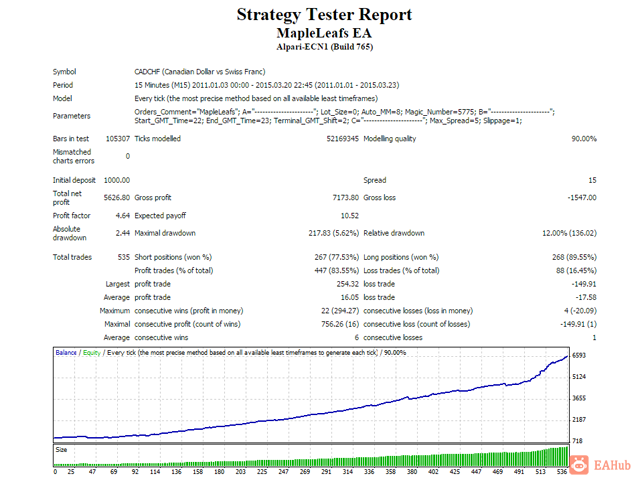
Task: Click the 'Spread' label
Action: [375, 180]
